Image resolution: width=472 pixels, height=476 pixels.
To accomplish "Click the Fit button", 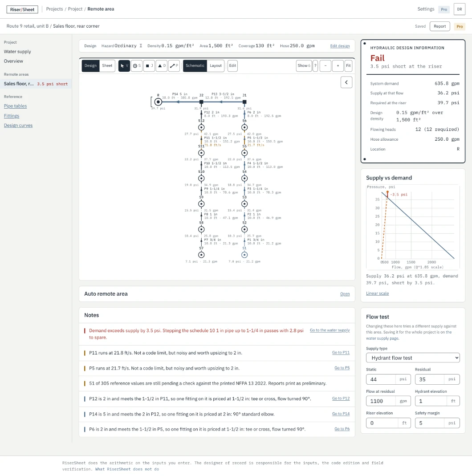I will click(348, 66).
